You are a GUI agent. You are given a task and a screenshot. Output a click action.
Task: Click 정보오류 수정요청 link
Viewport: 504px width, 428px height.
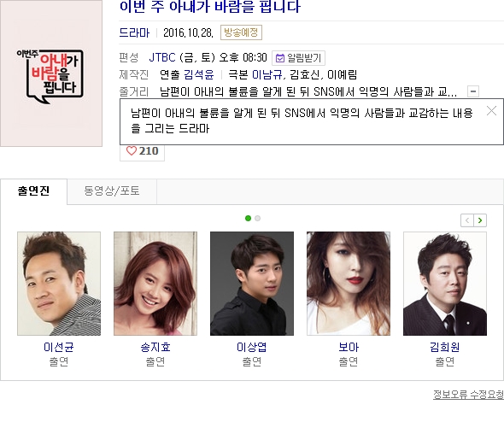pyautogui.click(x=468, y=394)
